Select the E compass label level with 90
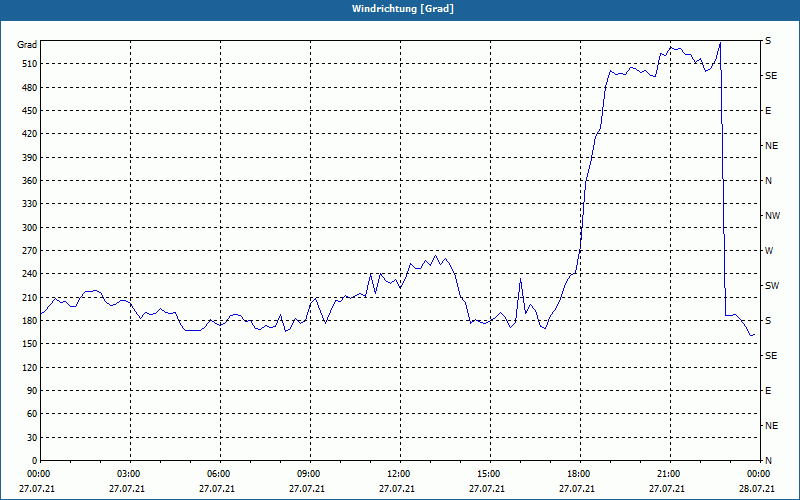This screenshot has height=500, width=800. click(768, 391)
